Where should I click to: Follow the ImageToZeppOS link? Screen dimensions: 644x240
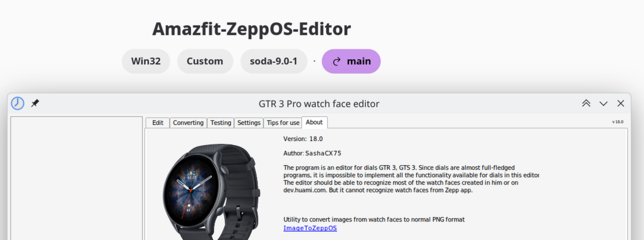[x=310, y=228]
